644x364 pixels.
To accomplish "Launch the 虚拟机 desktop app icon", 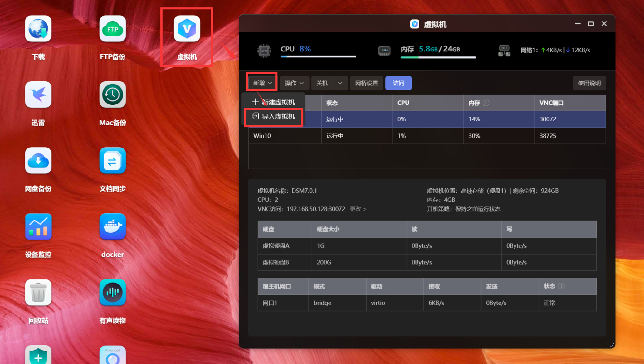I will (x=187, y=29).
